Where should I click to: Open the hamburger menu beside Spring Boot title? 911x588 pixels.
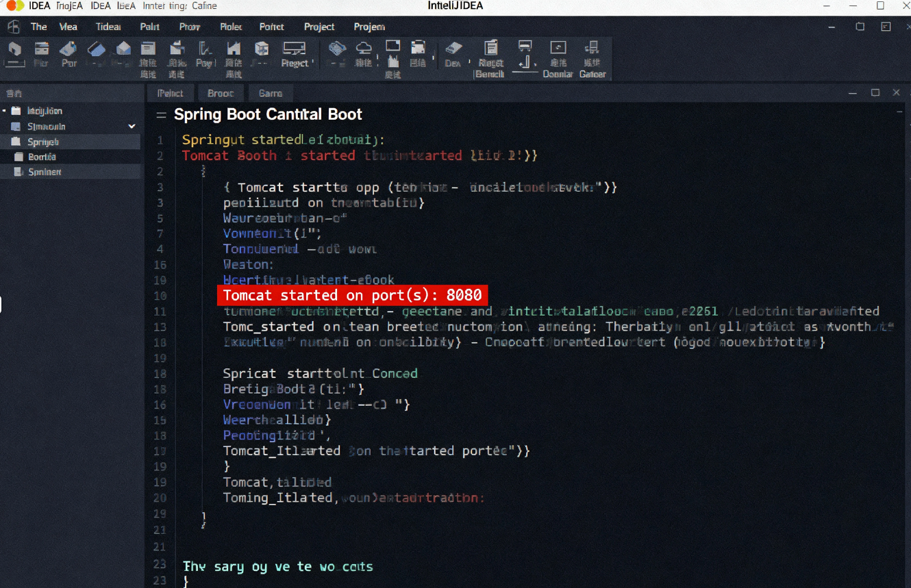click(160, 114)
